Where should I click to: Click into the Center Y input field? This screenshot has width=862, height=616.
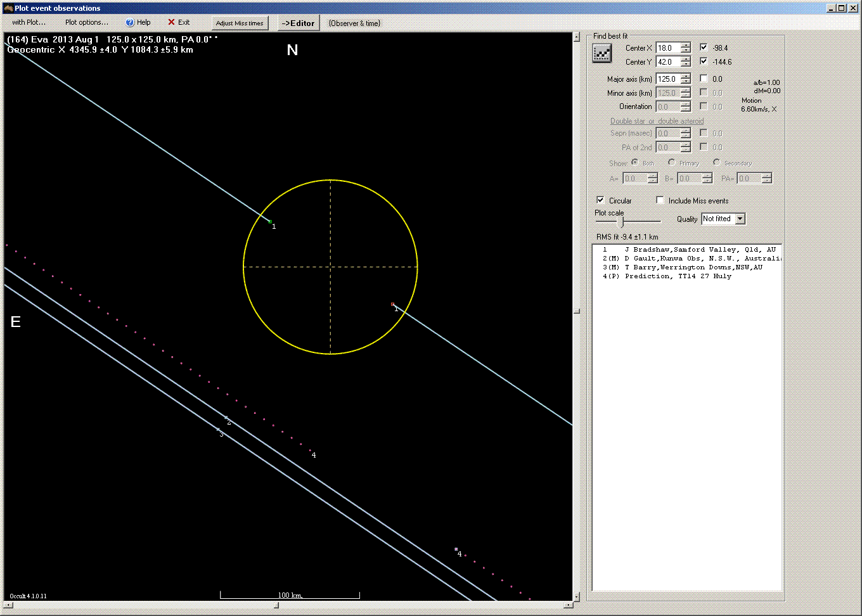coord(668,61)
